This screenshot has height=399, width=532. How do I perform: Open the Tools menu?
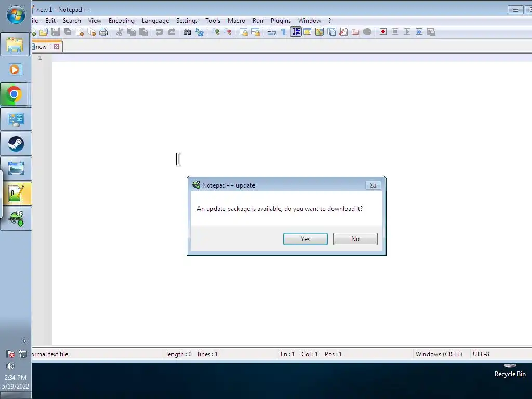coord(212,21)
